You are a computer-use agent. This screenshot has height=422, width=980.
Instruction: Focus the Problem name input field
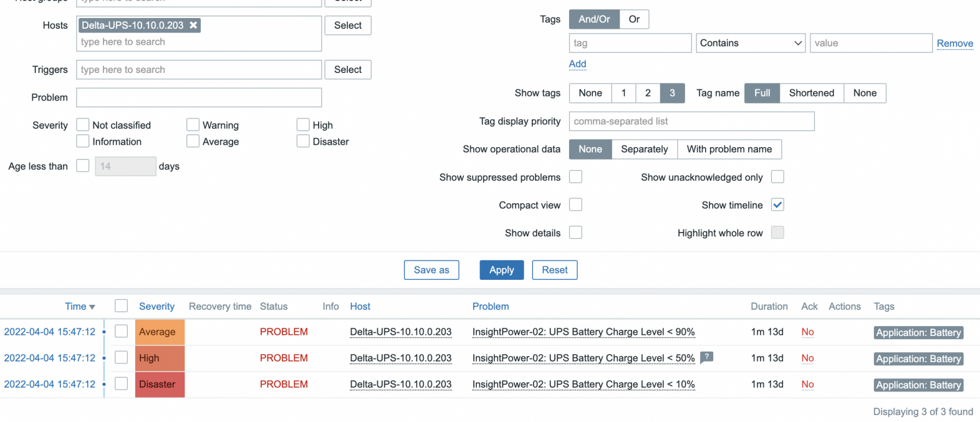(x=199, y=97)
